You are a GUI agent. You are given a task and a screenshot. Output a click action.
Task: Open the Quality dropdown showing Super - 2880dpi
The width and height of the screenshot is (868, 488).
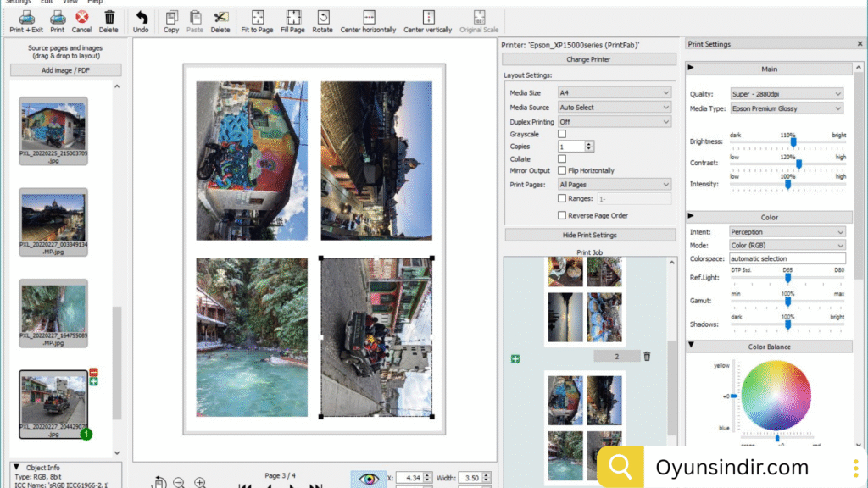pos(787,94)
